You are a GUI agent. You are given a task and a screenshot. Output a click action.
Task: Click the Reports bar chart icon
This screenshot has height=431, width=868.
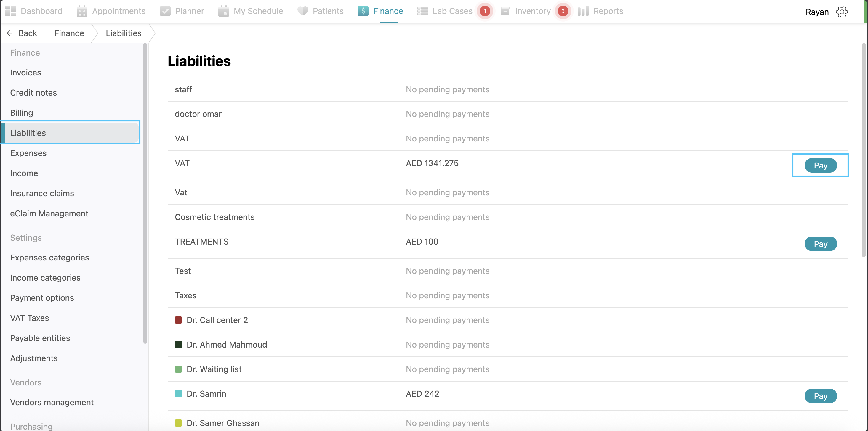pos(583,11)
